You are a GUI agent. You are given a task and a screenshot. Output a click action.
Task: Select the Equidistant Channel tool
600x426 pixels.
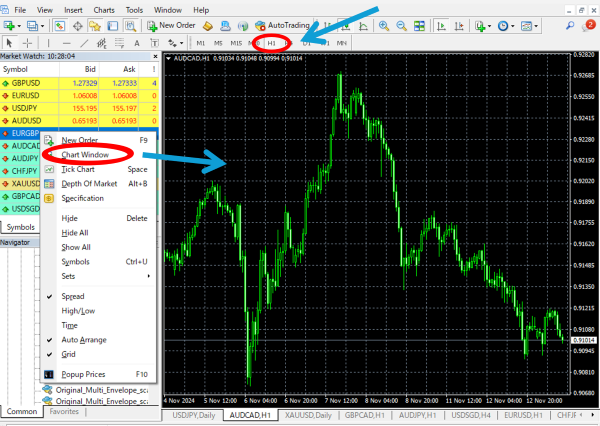pyautogui.click(x=101, y=43)
